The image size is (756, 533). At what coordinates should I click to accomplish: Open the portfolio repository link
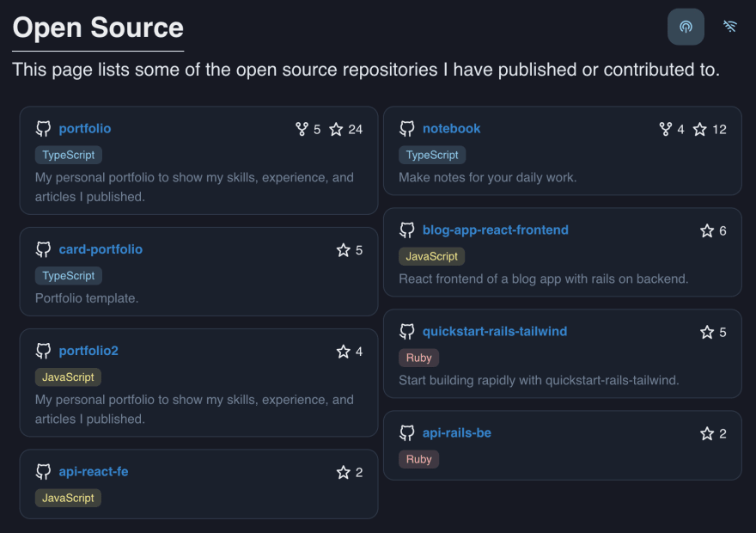85,129
